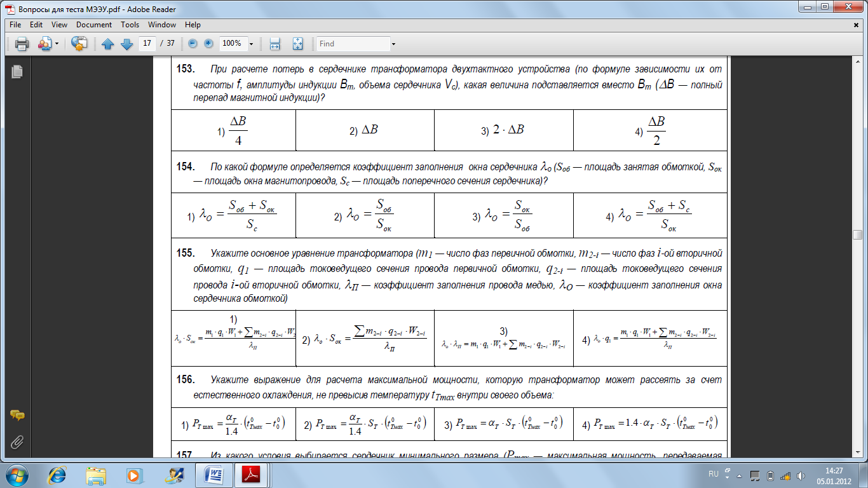The height and width of the screenshot is (488, 868).
Task: Open the Window menu
Action: [x=162, y=25]
